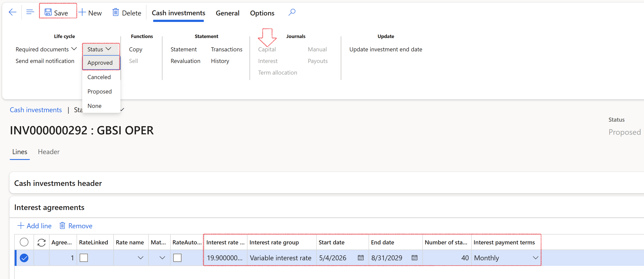Click Send email notification
Image resolution: width=644 pixels, height=279 pixels.
pos(45,61)
